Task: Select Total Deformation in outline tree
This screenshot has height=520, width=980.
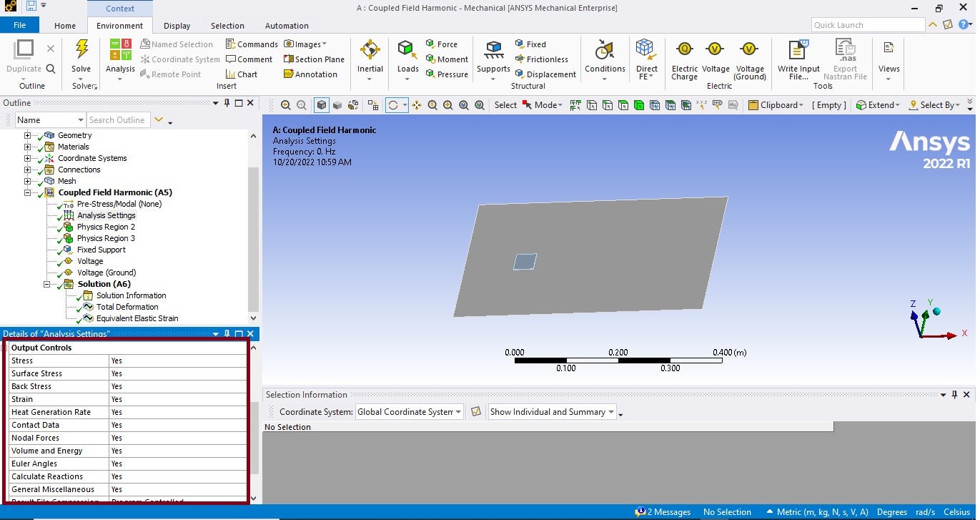Action: coord(127,307)
